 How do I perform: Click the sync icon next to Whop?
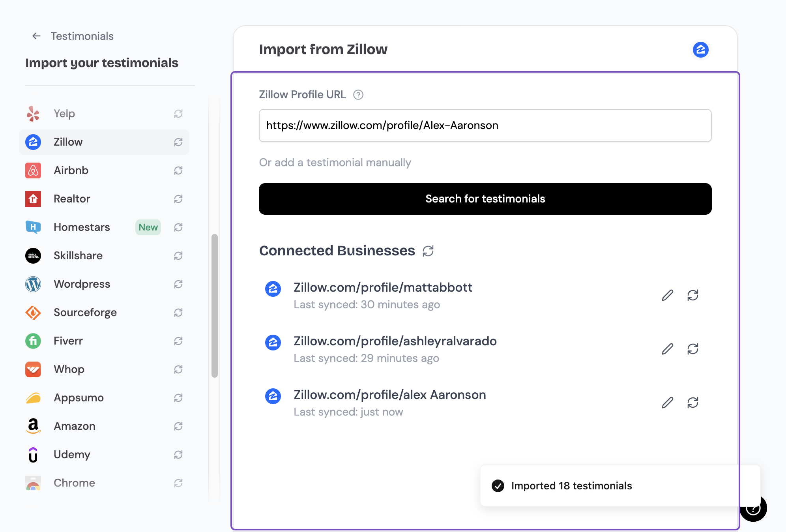point(178,369)
